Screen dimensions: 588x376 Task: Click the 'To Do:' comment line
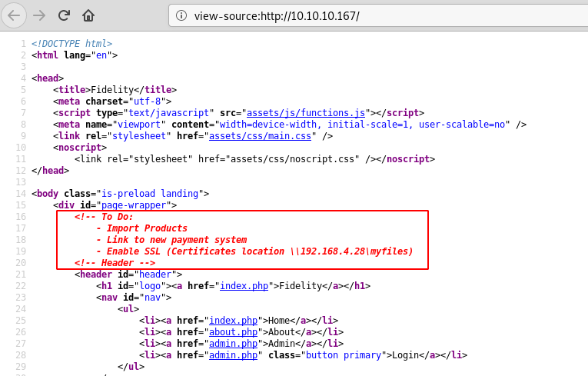(x=104, y=217)
